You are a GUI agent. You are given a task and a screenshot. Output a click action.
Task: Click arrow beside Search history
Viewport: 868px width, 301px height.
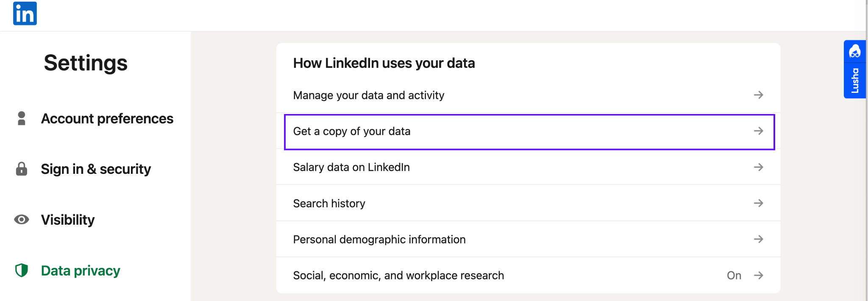pyautogui.click(x=759, y=203)
